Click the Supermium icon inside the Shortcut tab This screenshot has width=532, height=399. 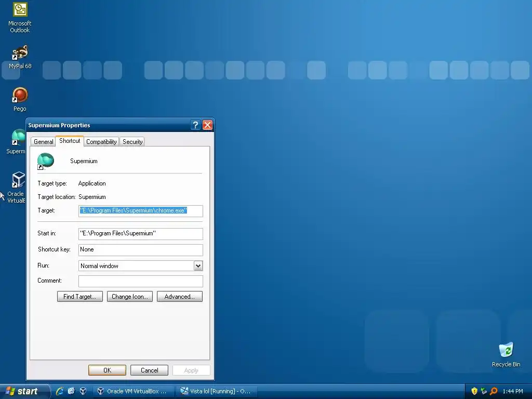click(46, 161)
